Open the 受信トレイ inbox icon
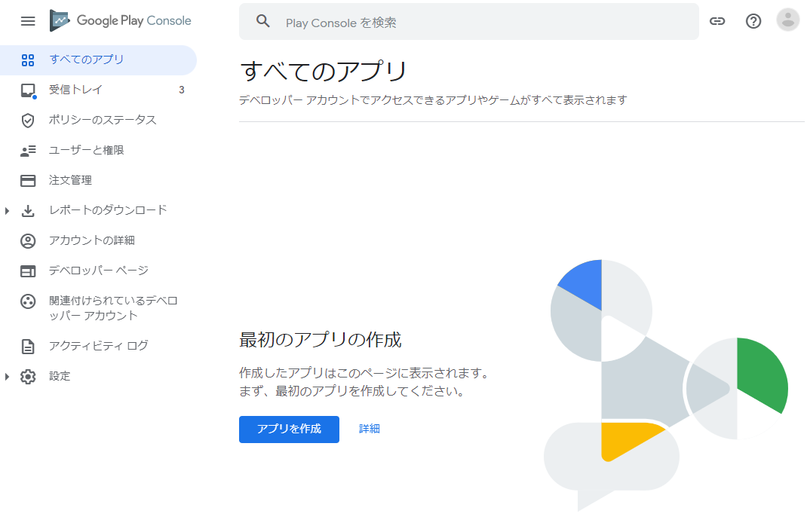This screenshot has height=532, width=807. [28, 90]
